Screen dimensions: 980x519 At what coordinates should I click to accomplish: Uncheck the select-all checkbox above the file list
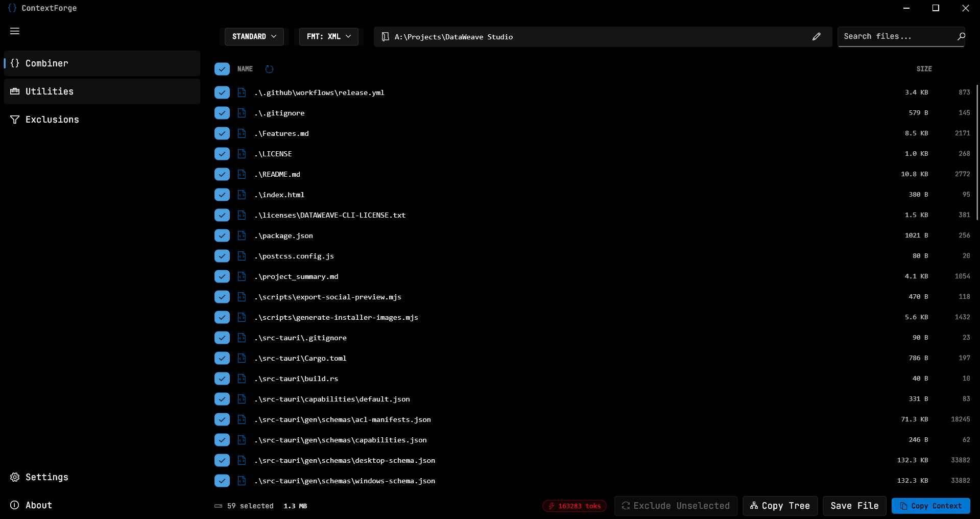pos(222,69)
